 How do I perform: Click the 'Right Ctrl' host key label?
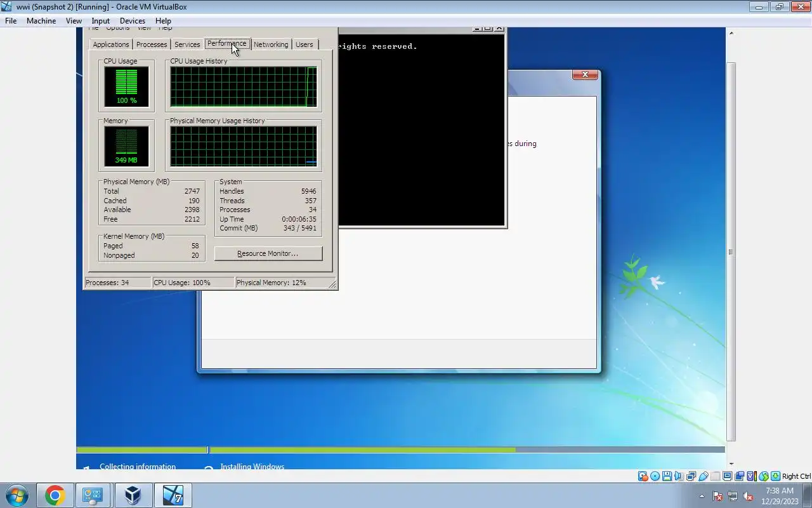coord(796,476)
